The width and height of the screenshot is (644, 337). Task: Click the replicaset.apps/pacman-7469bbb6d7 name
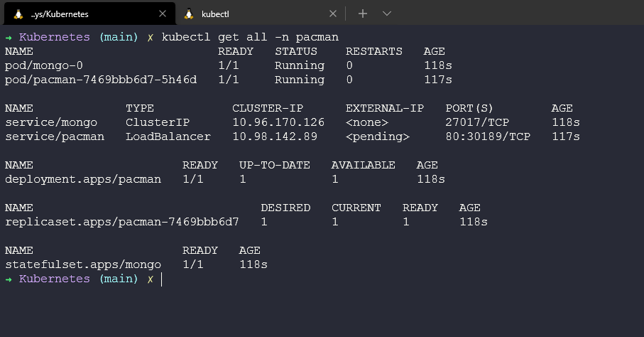click(x=122, y=223)
